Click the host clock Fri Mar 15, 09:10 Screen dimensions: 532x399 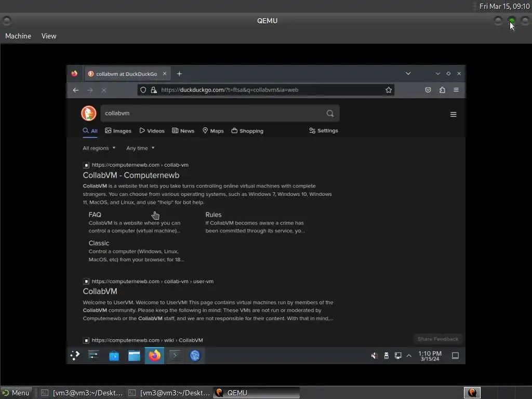pos(504,6)
